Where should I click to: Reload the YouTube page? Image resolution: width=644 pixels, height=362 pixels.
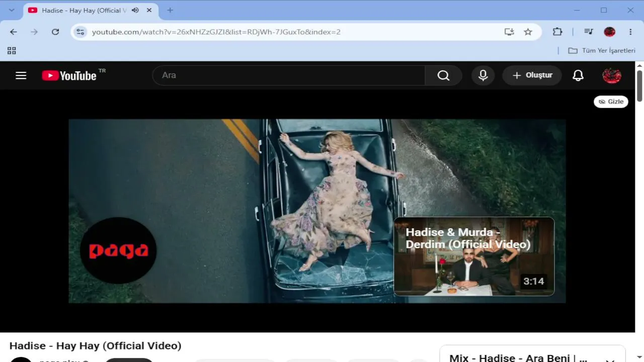coord(55,32)
